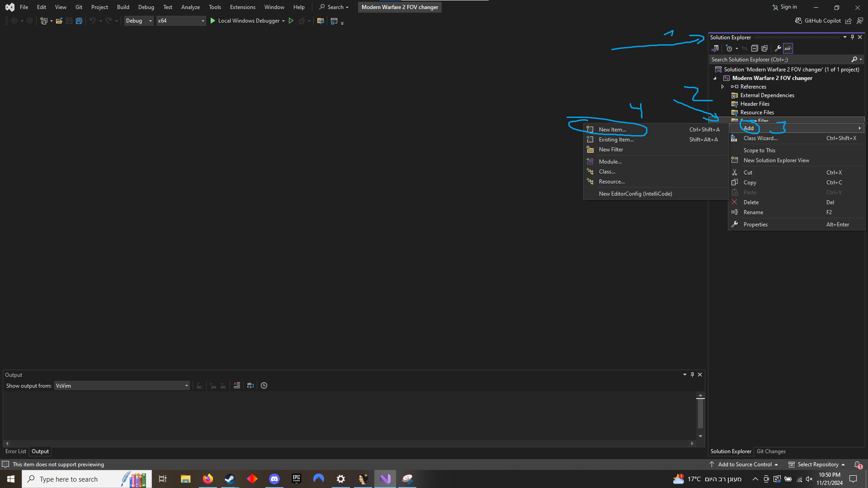Expand the References node
868x488 pixels.
coord(722,87)
